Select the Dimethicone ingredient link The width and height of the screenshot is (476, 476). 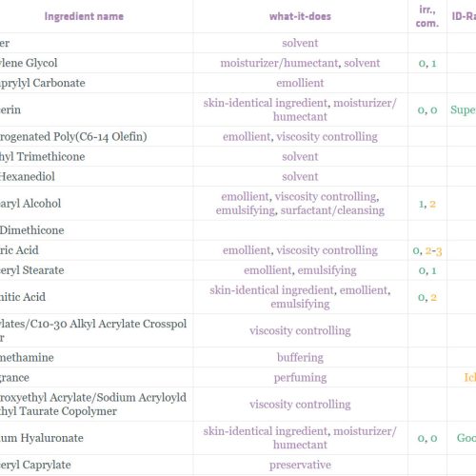point(31,230)
